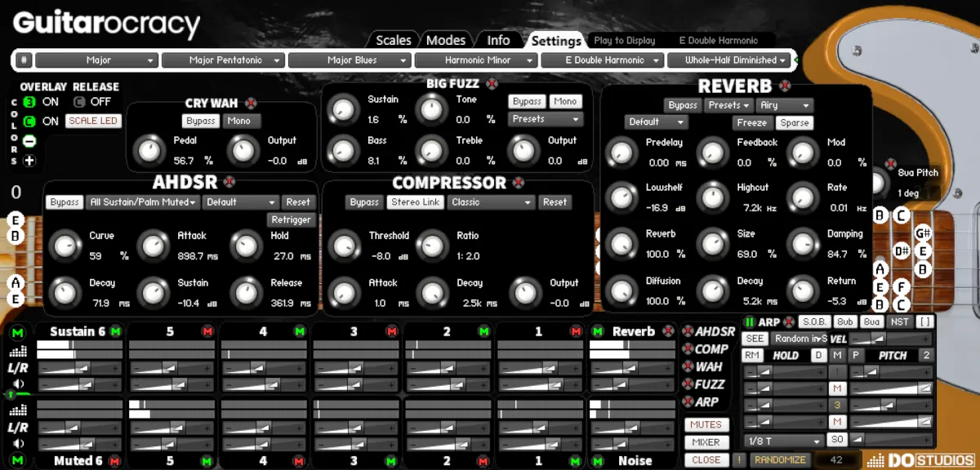Pause the ARP with green icon
980x470 pixels.
click(x=749, y=322)
